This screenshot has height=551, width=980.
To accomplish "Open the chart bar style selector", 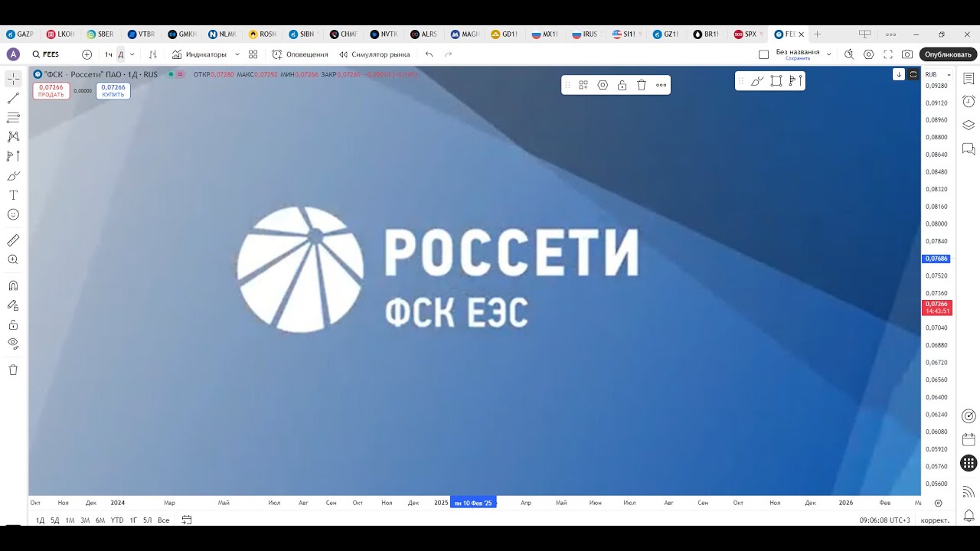I will (x=152, y=54).
